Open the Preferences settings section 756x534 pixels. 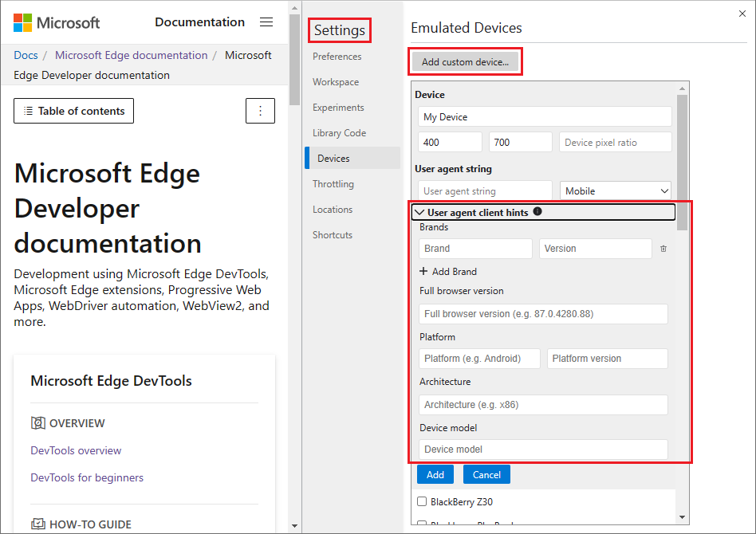[x=338, y=56]
